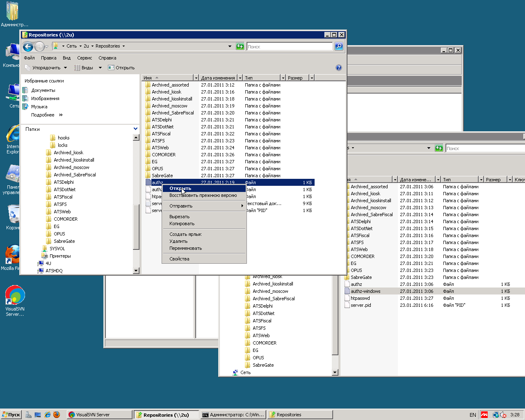525x420 pixels.
Task: Click the blue help question mark icon
Action: pyautogui.click(x=338, y=68)
